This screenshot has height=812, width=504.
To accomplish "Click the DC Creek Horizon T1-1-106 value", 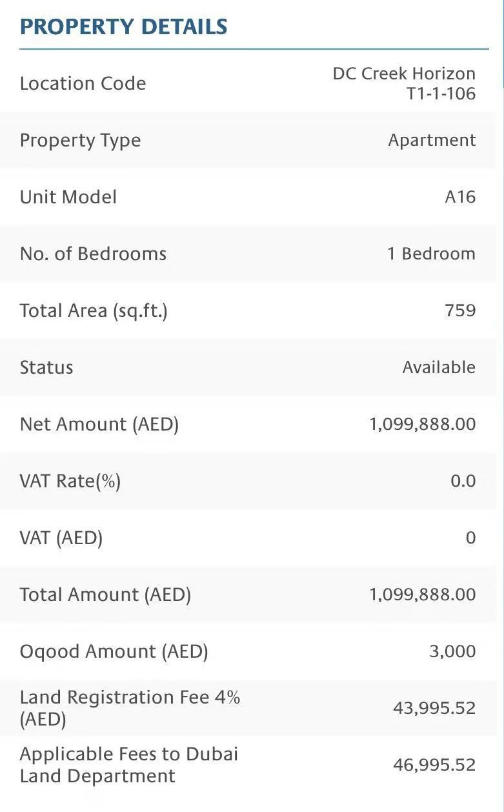I will [x=405, y=84].
